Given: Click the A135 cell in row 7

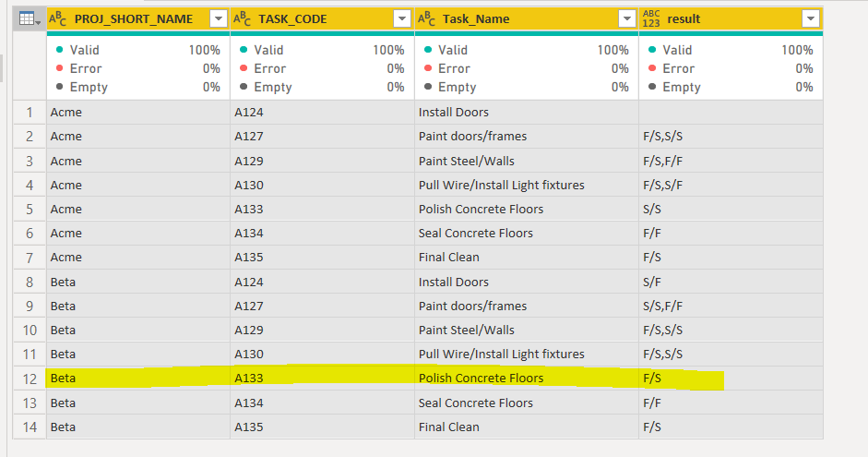Looking at the screenshot, I should tap(322, 258).
